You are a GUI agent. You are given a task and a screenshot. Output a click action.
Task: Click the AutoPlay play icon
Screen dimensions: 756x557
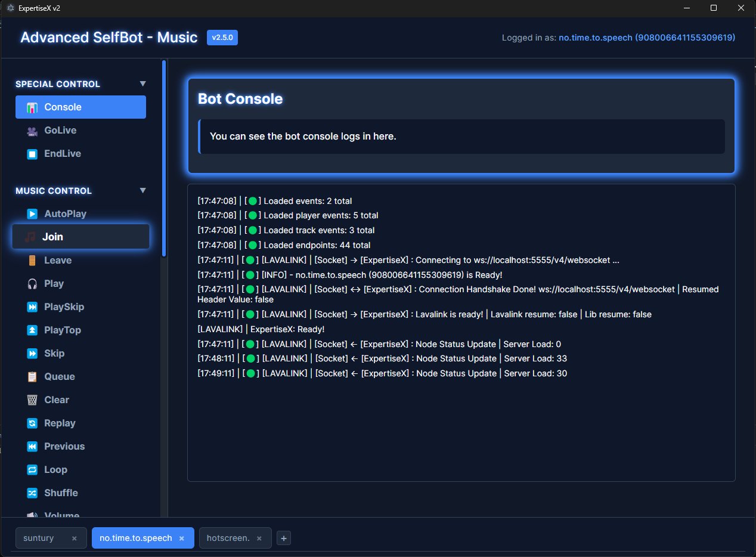click(x=32, y=214)
